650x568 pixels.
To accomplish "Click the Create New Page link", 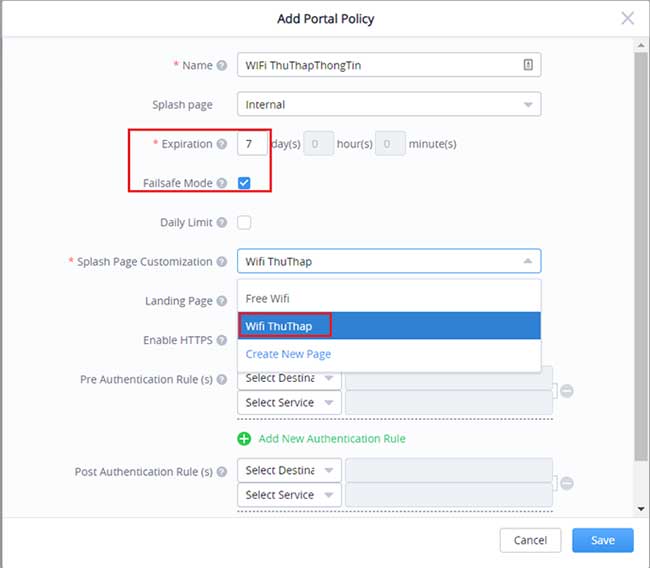I will (288, 354).
